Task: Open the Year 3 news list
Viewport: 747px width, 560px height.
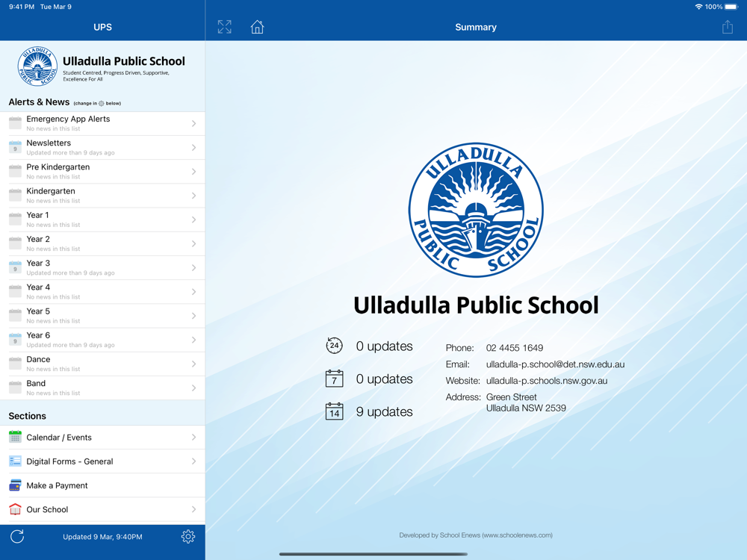Action: pyautogui.click(x=102, y=267)
